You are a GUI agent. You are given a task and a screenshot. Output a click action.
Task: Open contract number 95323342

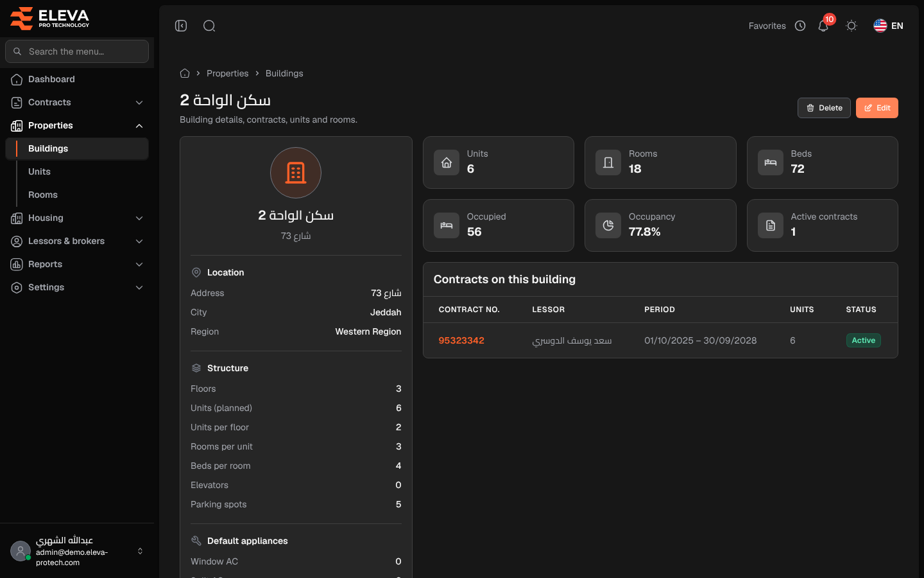pos(461,340)
